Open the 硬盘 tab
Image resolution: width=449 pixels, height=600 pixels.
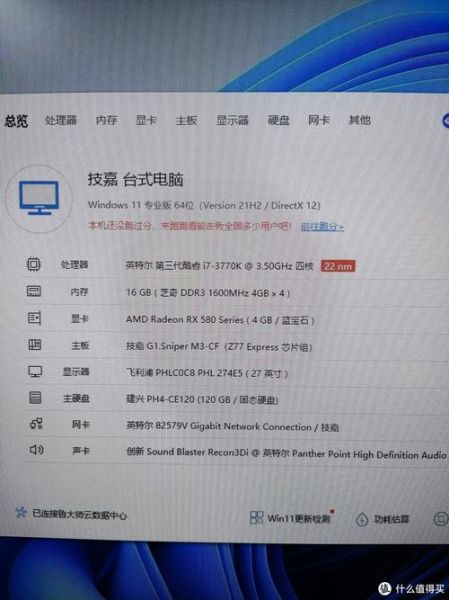[x=279, y=120]
